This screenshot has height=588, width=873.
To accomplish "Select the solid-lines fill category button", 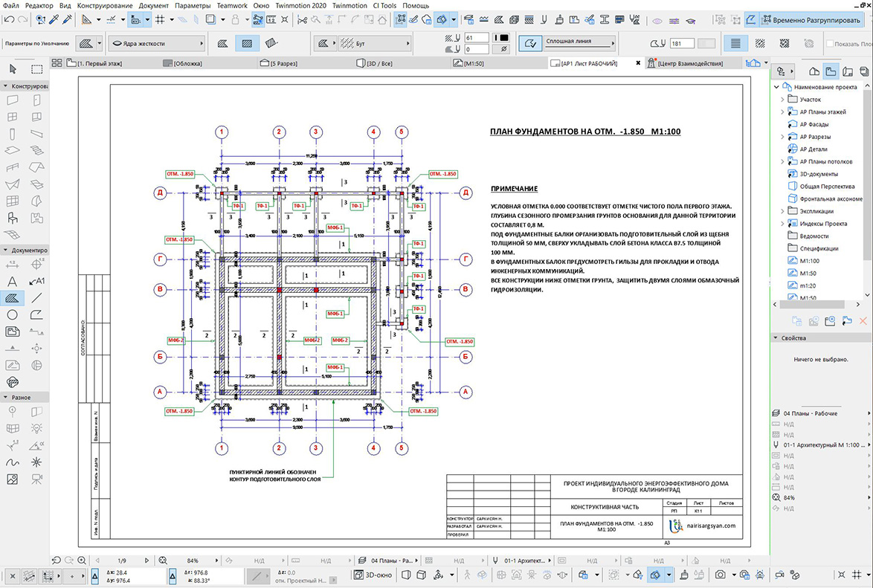I will click(x=735, y=43).
